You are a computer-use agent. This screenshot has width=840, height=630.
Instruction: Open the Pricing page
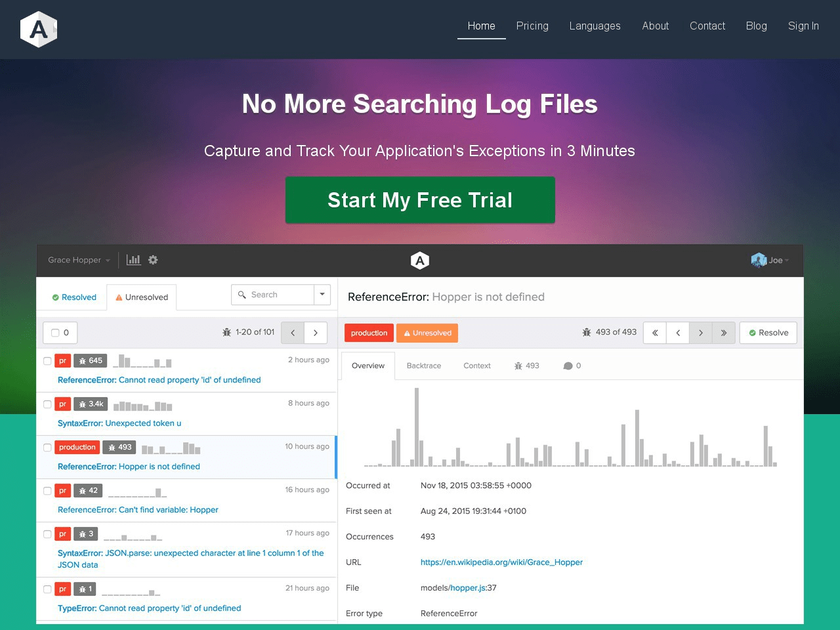tap(532, 26)
